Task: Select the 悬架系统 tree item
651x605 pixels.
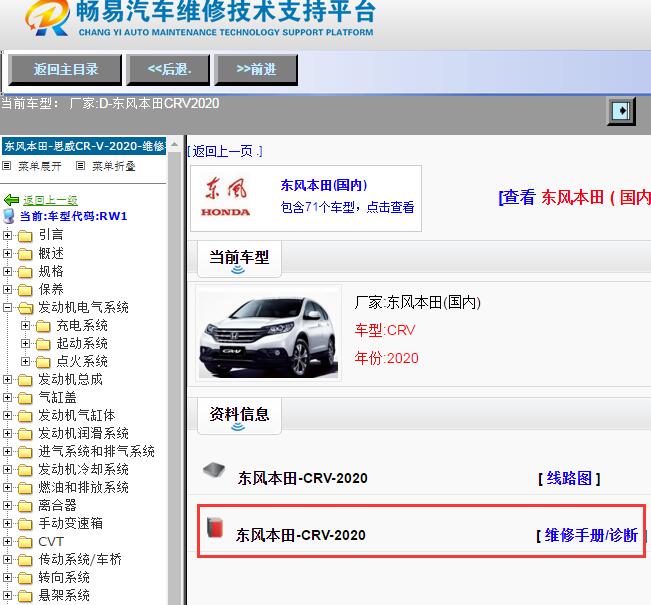Action: pos(64,595)
